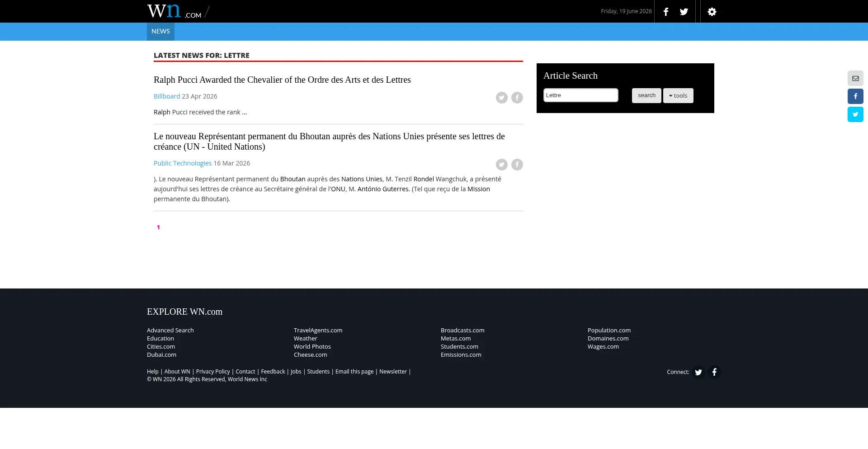Viewport: 868px width, 449px height.
Task: Open Cities.com footer link
Action: click(x=161, y=347)
